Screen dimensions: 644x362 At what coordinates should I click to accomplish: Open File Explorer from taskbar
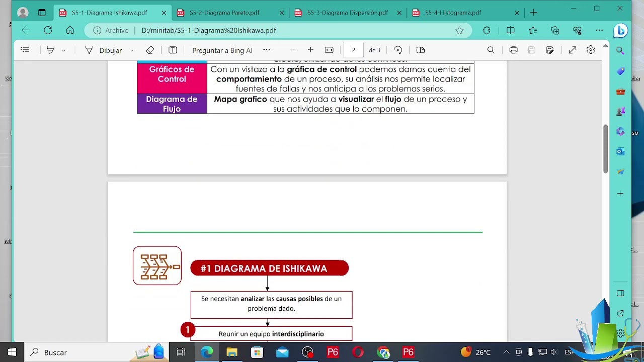point(232,352)
